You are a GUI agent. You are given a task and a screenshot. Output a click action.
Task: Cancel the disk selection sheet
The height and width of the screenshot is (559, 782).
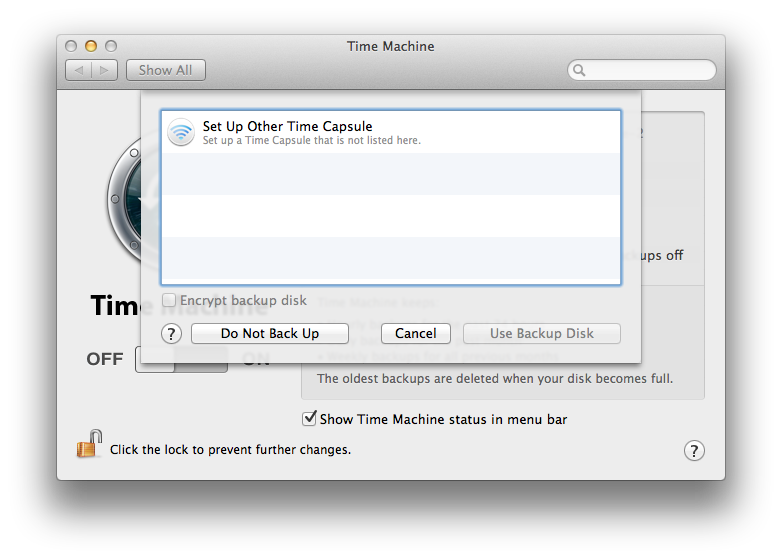coord(415,333)
